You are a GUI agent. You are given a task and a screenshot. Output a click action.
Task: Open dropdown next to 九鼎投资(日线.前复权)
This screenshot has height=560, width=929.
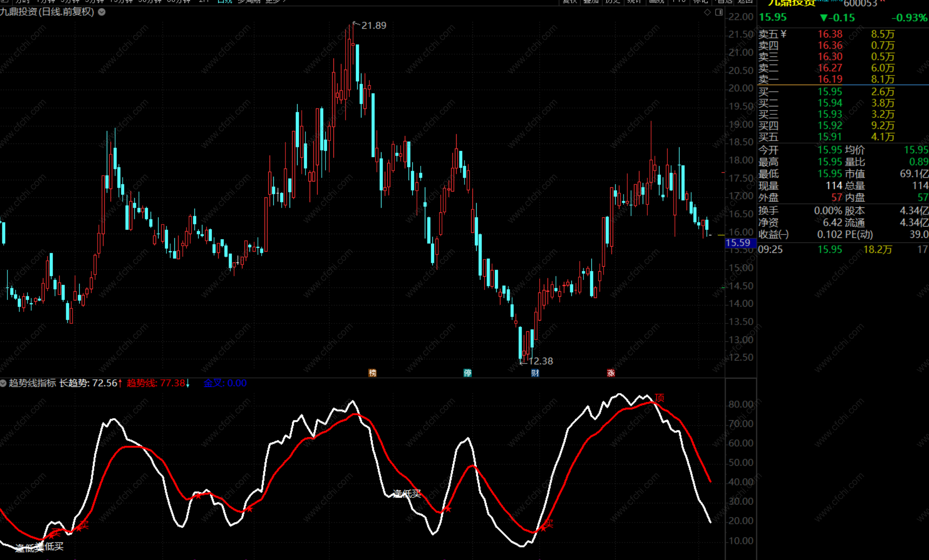pyautogui.click(x=102, y=12)
